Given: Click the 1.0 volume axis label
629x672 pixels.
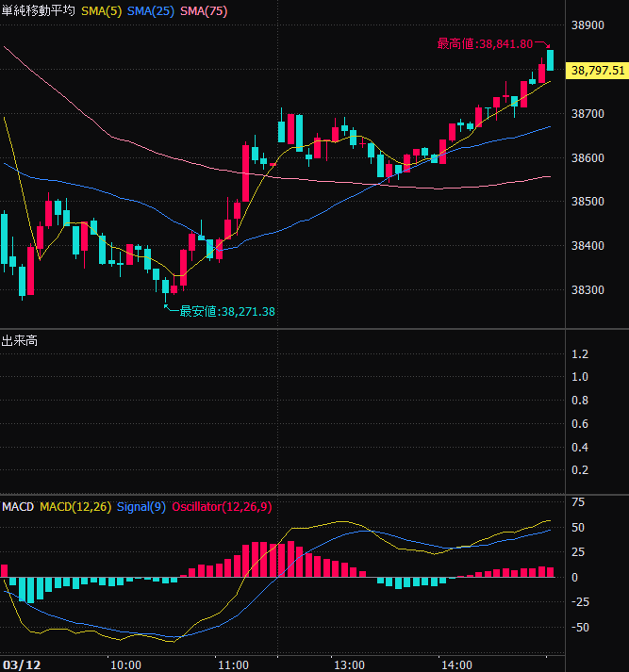Looking at the screenshot, I should coord(580,377).
